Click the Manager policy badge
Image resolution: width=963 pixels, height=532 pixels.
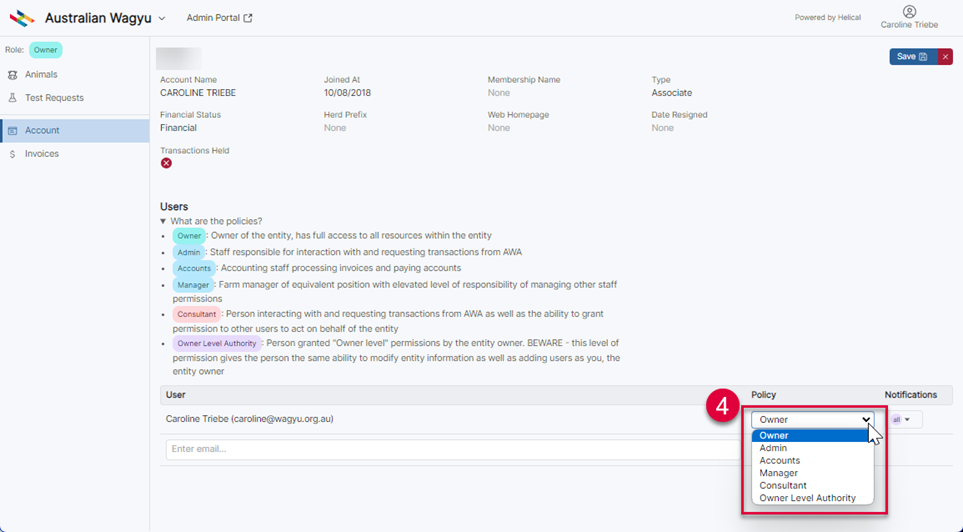[193, 285]
